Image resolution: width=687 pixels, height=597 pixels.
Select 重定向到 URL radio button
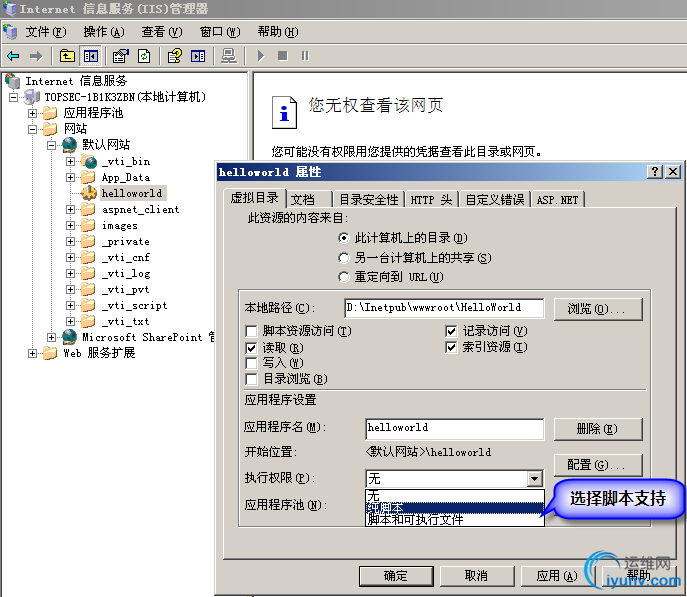click(344, 277)
